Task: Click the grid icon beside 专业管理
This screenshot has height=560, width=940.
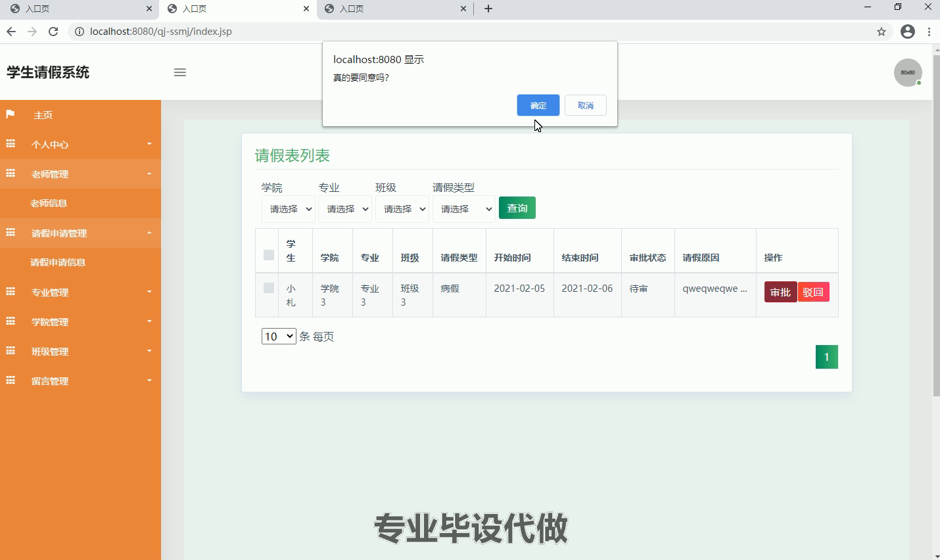Action: tap(11, 292)
